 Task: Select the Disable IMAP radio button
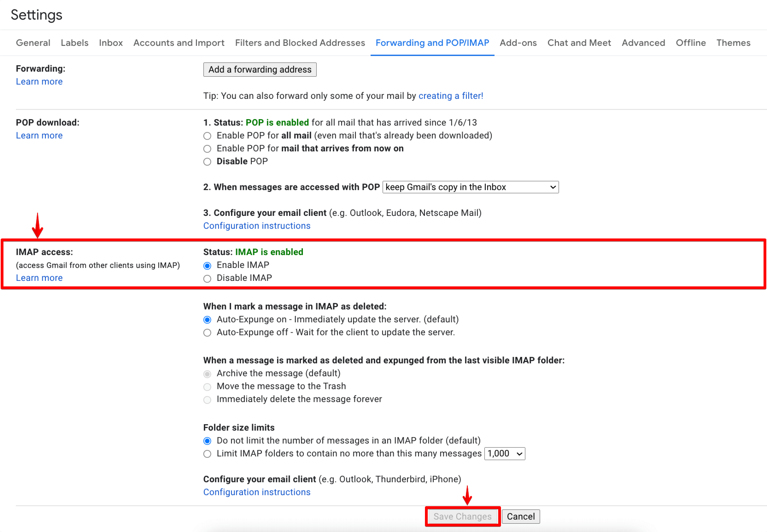tap(207, 279)
